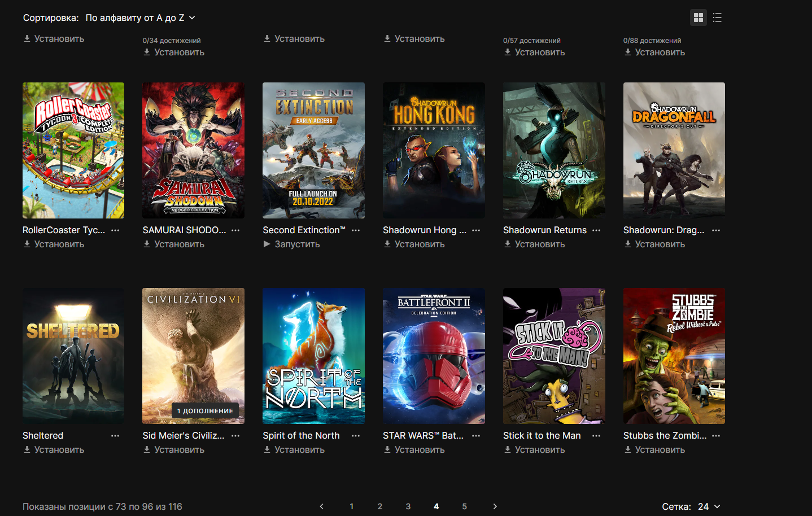Click the Spirit of the North title
The height and width of the screenshot is (516, 812).
pos(301,436)
